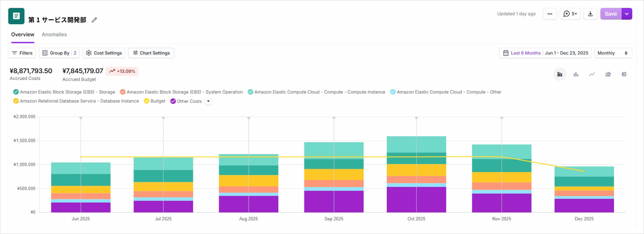Open the three-dots more options menu
The image size is (644, 234).
[550, 14]
